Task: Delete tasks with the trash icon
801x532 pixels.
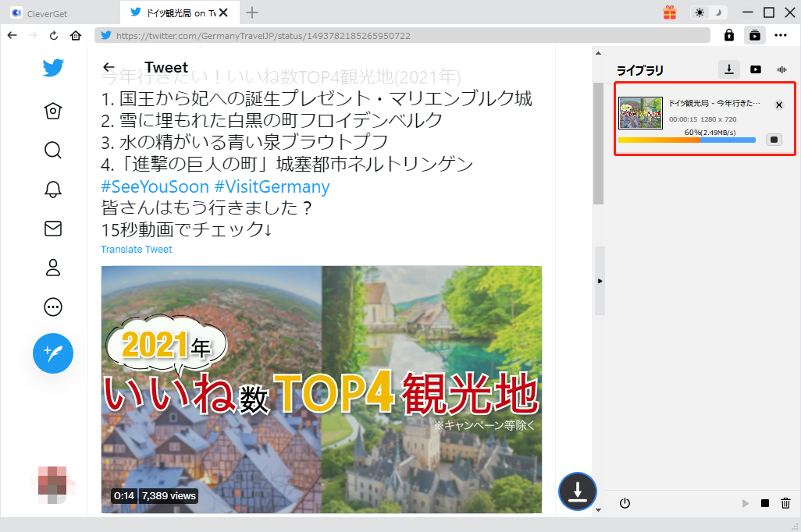Action: point(786,503)
